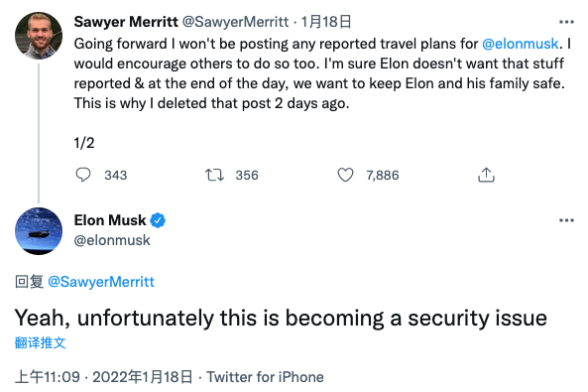Like Sawyer Merritt's tweet with heart icon
The width and height of the screenshot is (588, 392).
[x=345, y=175]
